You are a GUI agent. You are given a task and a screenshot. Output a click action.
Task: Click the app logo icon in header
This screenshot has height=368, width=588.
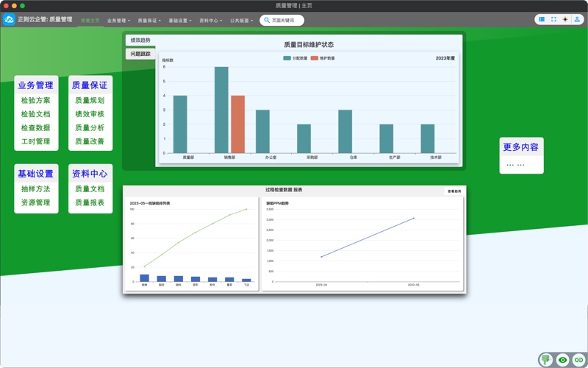[x=10, y=20]
